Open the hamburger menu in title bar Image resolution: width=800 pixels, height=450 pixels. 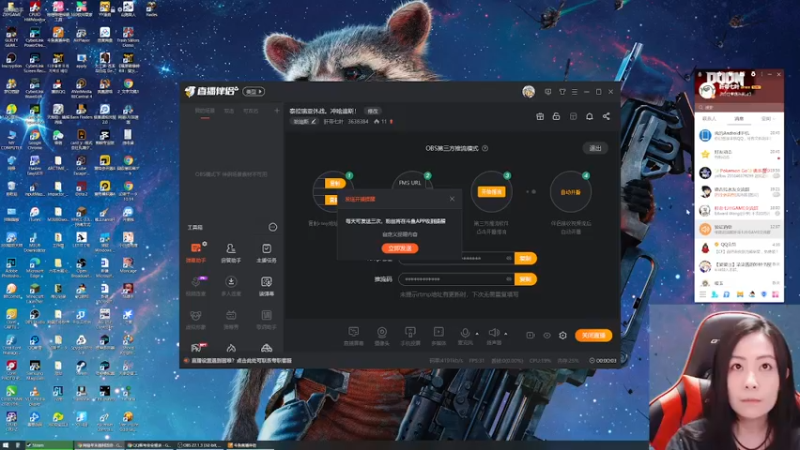coord(574,92)
